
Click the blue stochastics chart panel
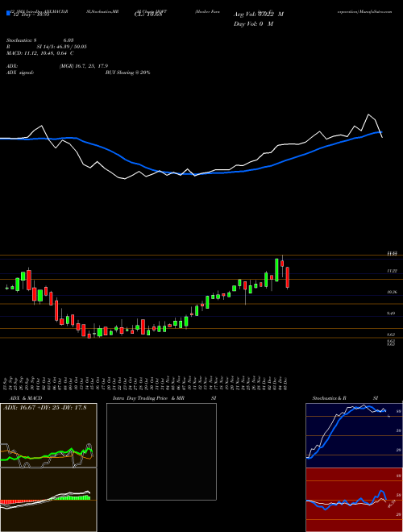(x=354, y=435)
